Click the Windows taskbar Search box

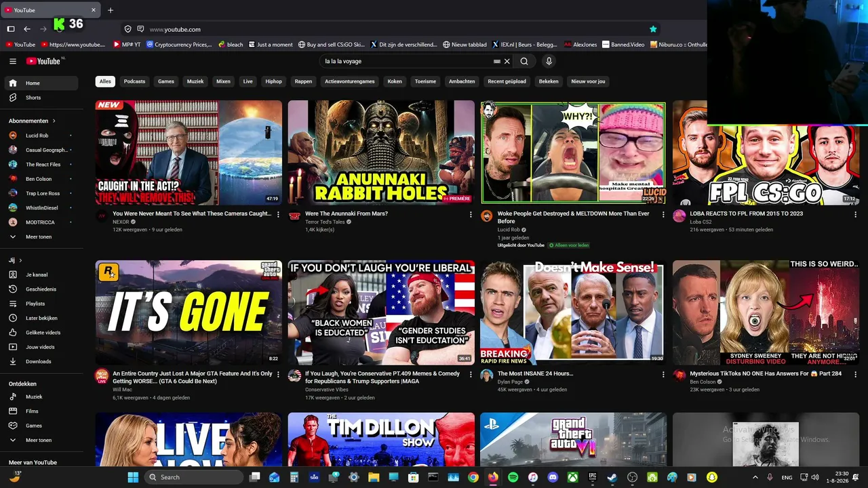pos(194,477)
